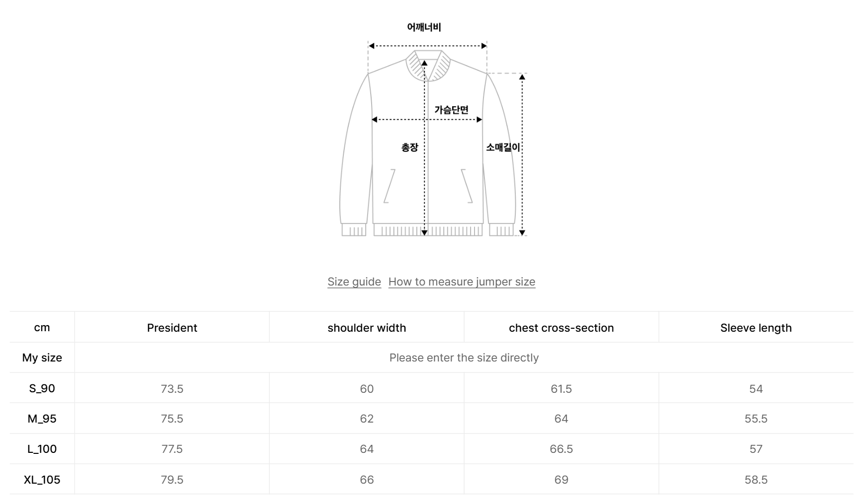Screen dimensions: 866x504
Task: Click the cm unit header cell
Action: (42, 328)
